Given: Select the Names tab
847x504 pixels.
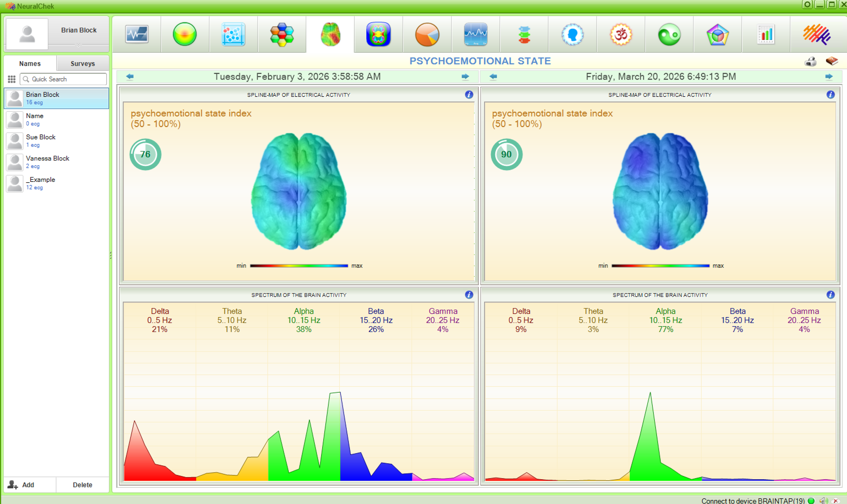Looking at the screenshot, I should coord(30,64).
